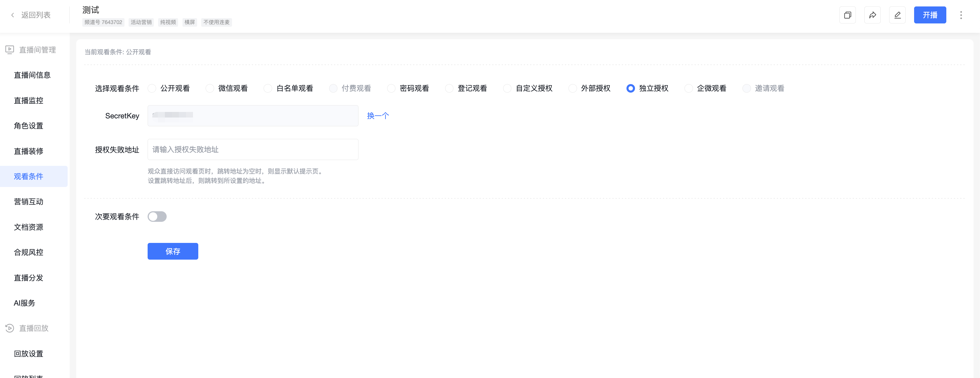980x378 pixels.
Task: Select the 微信观看 radio option
Action: point(210,88)
